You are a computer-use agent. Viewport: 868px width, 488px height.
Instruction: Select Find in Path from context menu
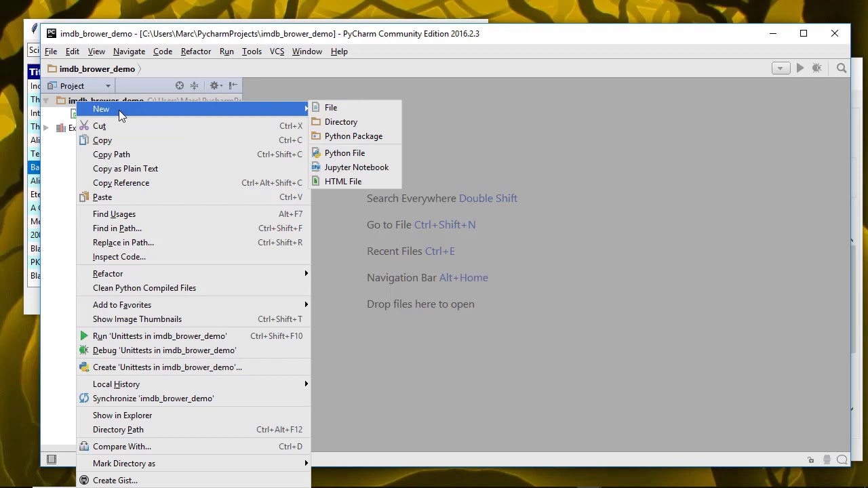click(193, 228)
